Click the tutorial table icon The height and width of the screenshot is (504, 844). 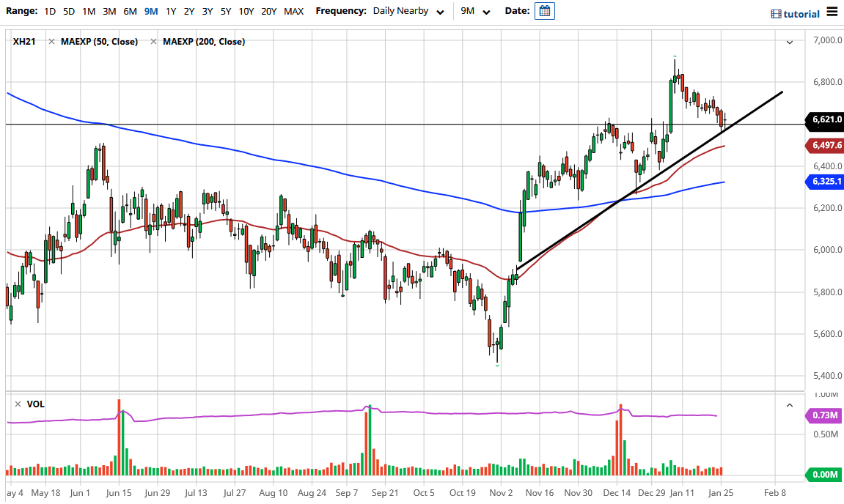pyautogui.click(x=776, y=14)
